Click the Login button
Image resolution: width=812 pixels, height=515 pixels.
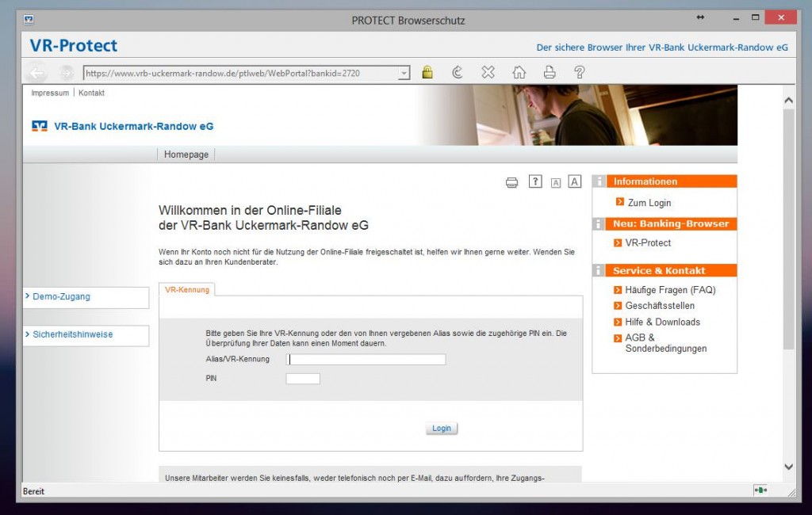click(441, 428)
